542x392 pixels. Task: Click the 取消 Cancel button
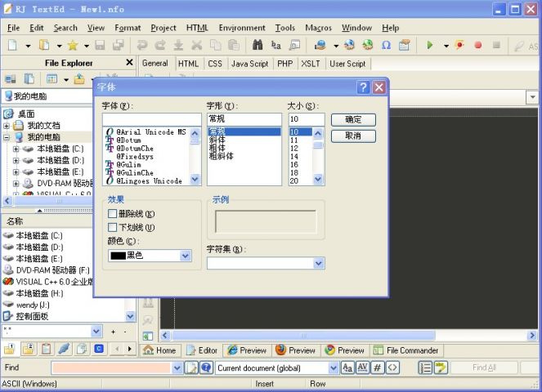[352, 136]
